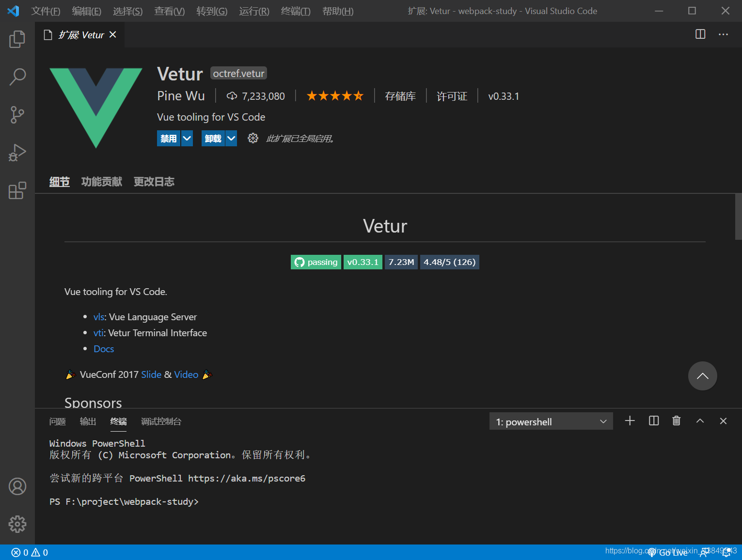Open the 存储库 repository link
Viewport: 742px width, 560px height.
400,96
